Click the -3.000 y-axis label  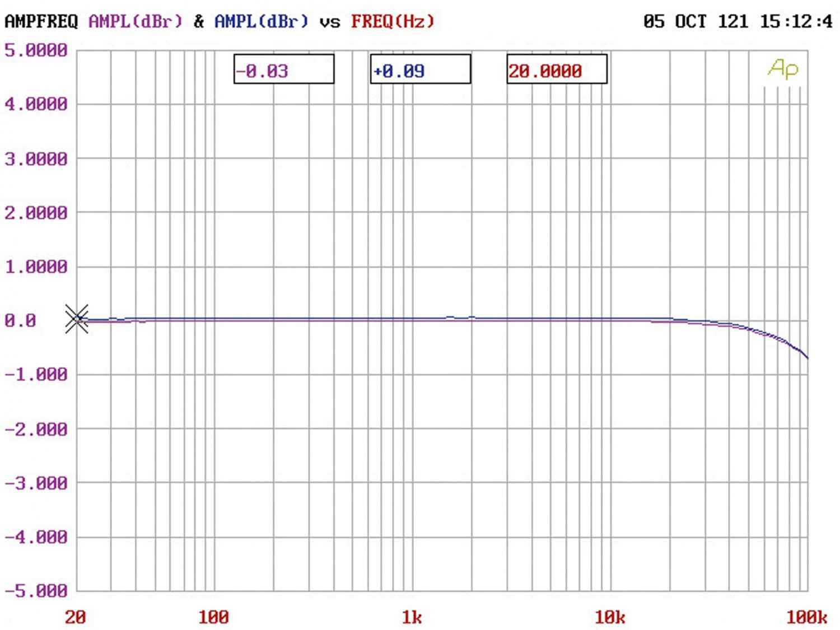(36, 483)
